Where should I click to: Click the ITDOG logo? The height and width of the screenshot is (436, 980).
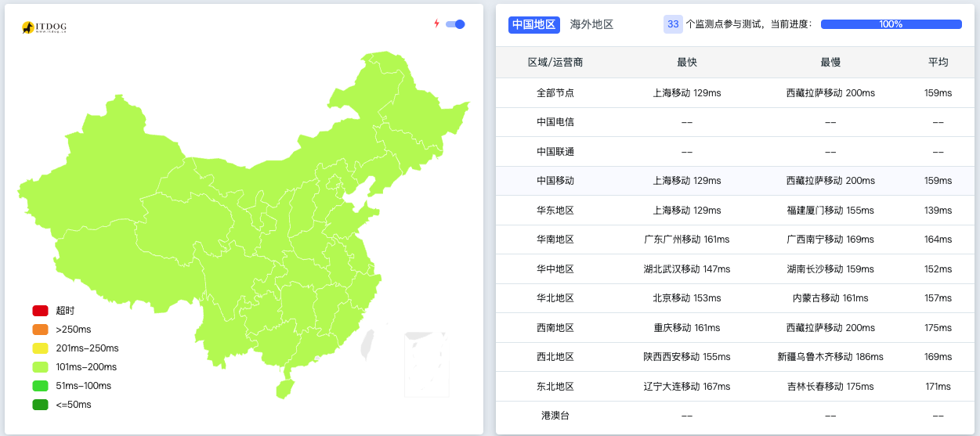coord(44,27)
